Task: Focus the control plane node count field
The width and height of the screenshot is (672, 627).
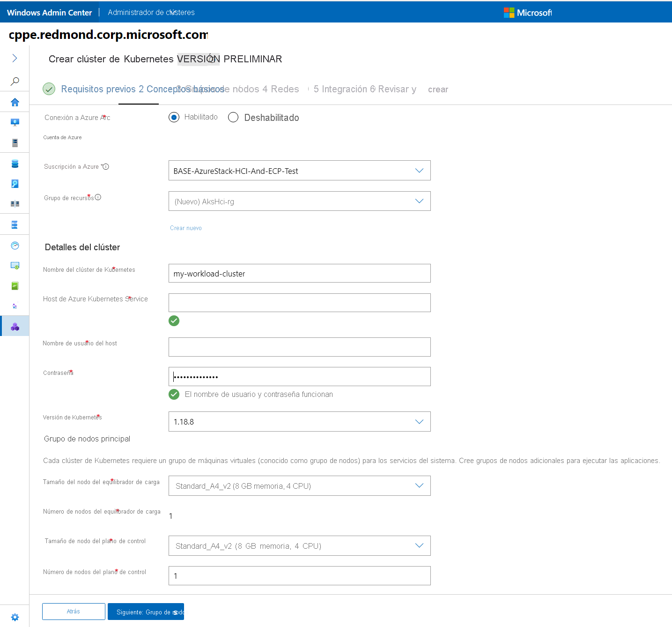Action: [x=299, y=575]
